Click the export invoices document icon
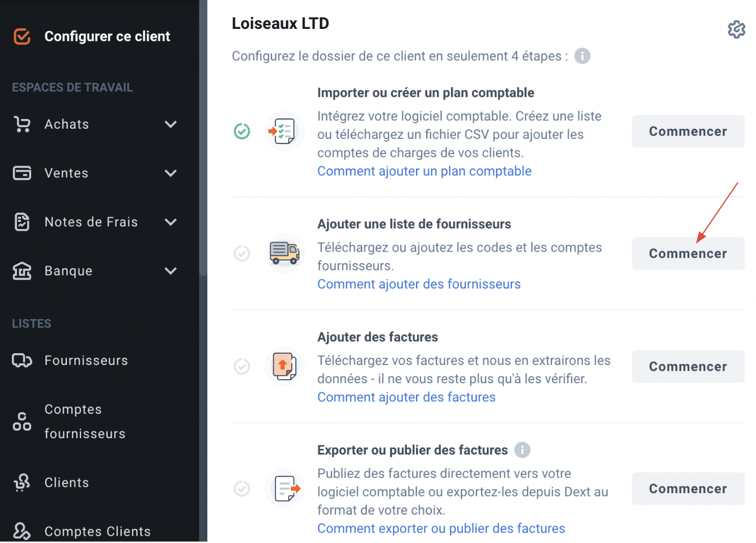Image resolution: width=756 pixels, height=543 pixels. (284, 489)
